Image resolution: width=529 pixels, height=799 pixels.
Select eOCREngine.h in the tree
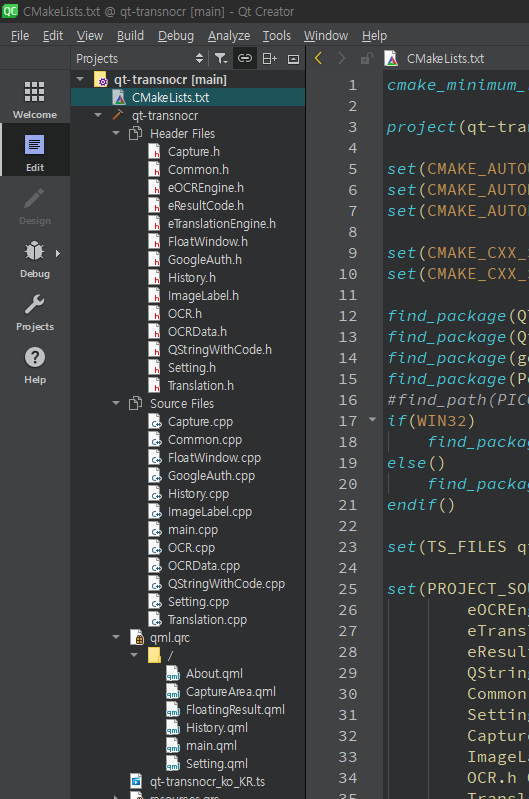206,188
